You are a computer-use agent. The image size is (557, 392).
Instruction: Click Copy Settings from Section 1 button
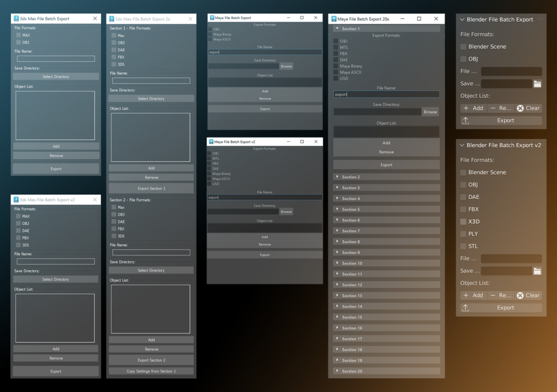pos(151,371)
